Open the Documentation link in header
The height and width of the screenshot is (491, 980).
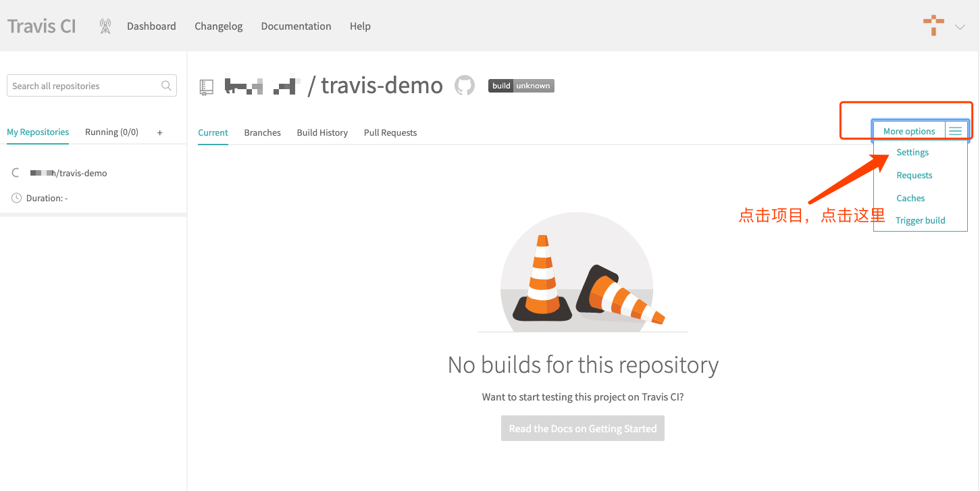click(x=296, y=26)
